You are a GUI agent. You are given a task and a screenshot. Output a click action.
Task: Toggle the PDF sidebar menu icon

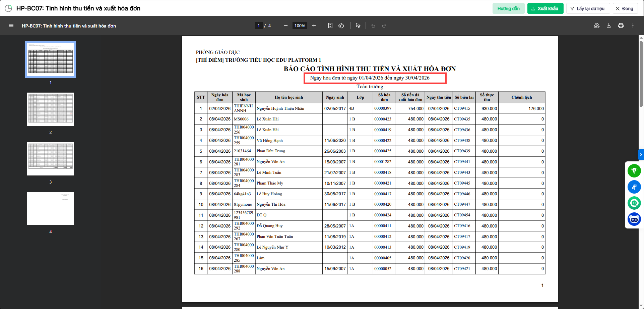coord(11,26)
